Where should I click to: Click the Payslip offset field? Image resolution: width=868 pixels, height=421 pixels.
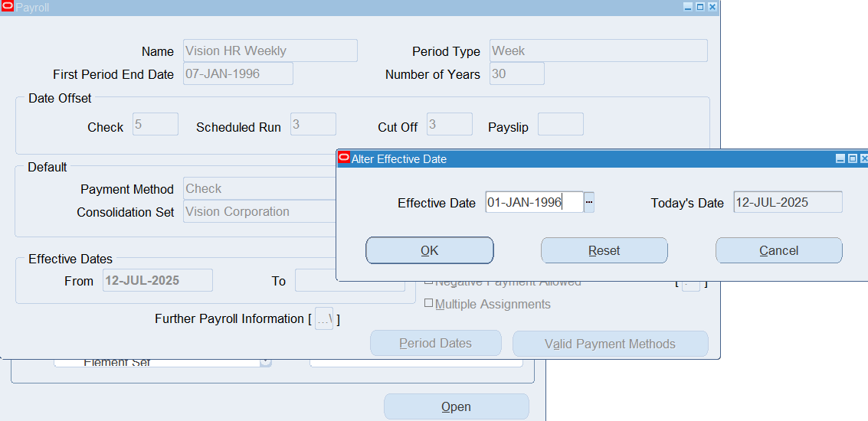[x=560, y=124]
